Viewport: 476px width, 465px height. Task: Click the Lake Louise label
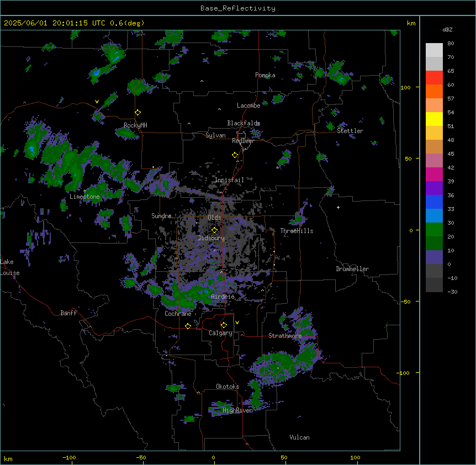click(x=10, y=267)
